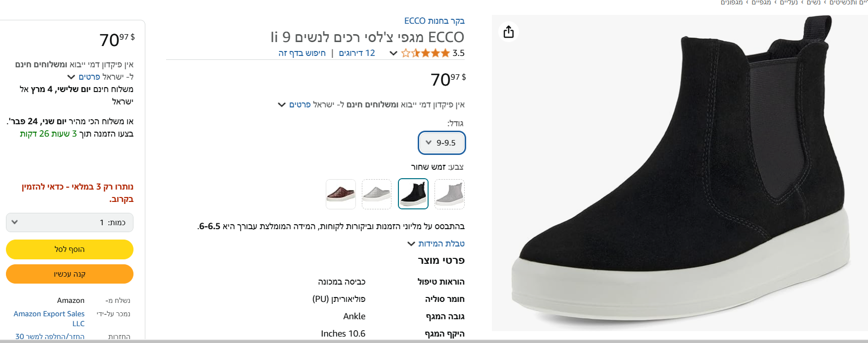Click the orange Buy Now button (קנה עכשיו)
Screen dimensions: 868x343
pos(70,274)
